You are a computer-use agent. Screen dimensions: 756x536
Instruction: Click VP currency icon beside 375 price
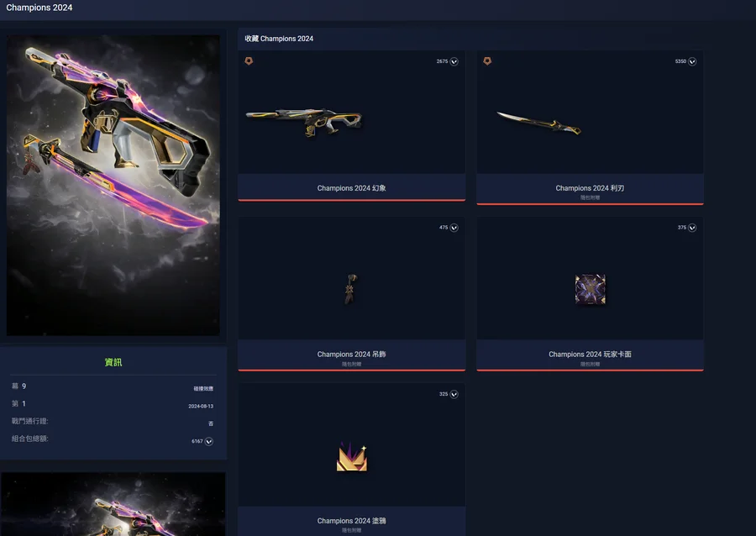[692, 228]
